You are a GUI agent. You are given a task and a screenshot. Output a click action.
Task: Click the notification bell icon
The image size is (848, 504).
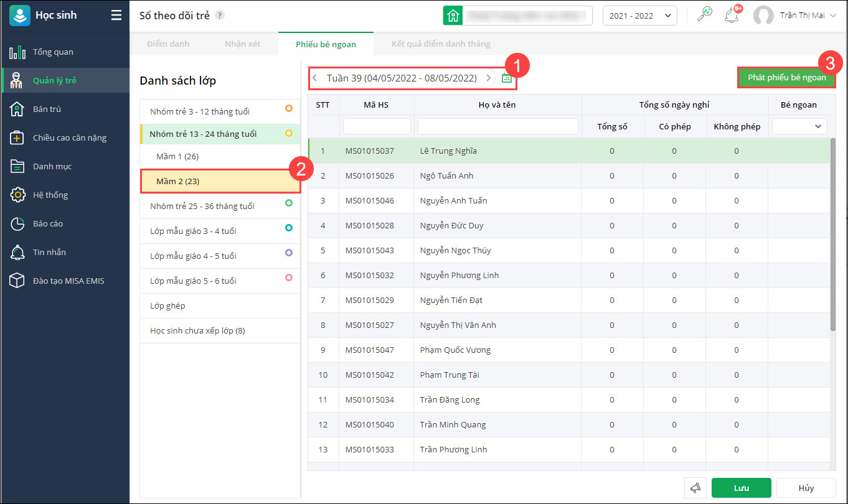point(732,16)
